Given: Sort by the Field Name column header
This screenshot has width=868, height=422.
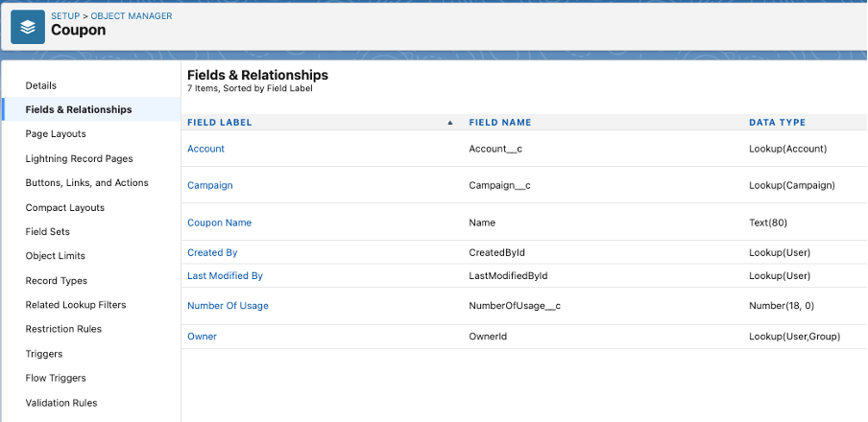Looking at the screenshot, I should point(500,122).
